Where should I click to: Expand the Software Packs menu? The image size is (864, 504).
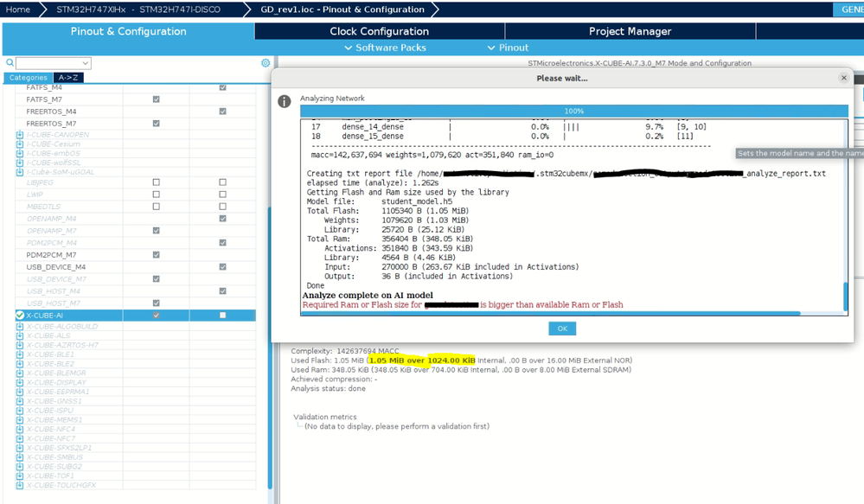click(385, 48)
